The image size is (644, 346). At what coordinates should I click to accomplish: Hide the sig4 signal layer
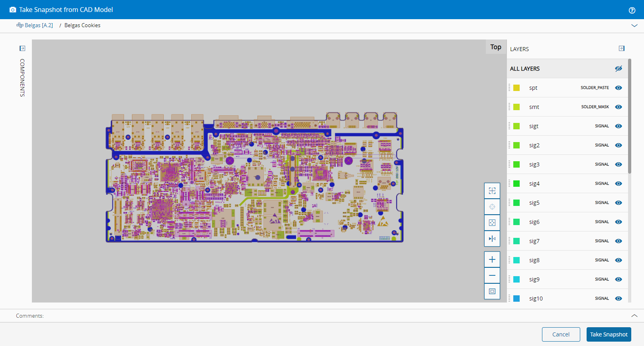pyautogui.click(x=618, y=184)
